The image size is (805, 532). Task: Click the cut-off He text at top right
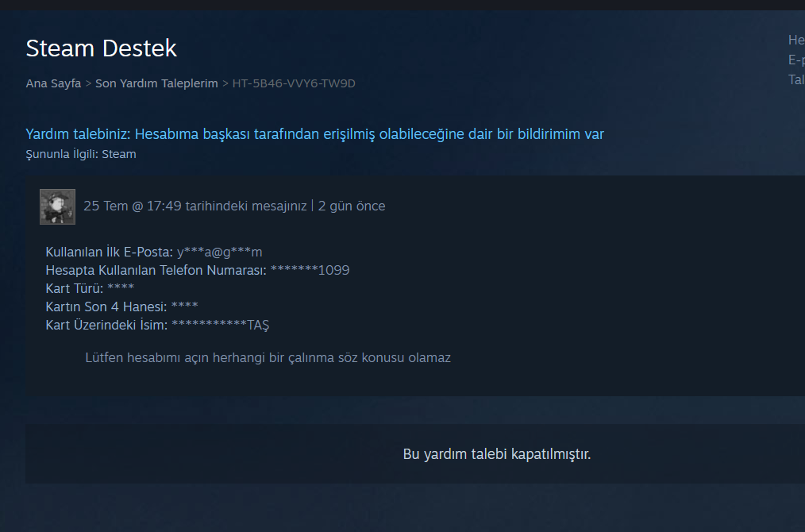(796, 40)
